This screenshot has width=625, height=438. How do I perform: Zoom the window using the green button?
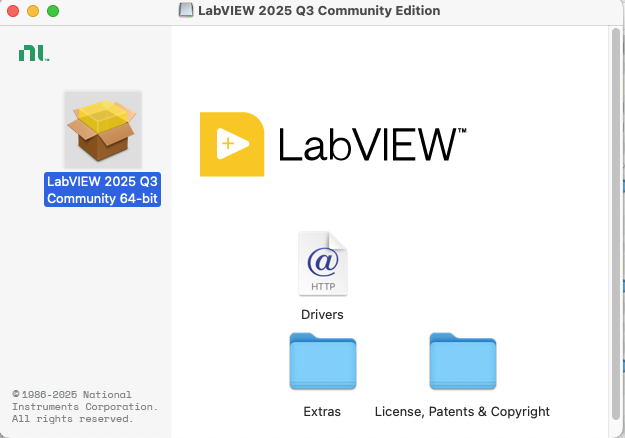53,11
